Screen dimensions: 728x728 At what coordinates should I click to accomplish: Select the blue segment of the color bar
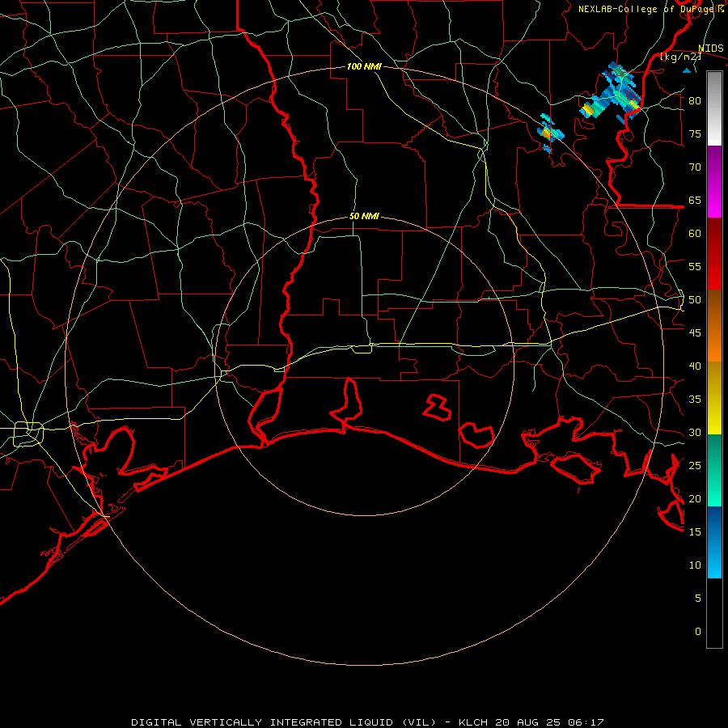pyautogui.click(x=714, y=542)
